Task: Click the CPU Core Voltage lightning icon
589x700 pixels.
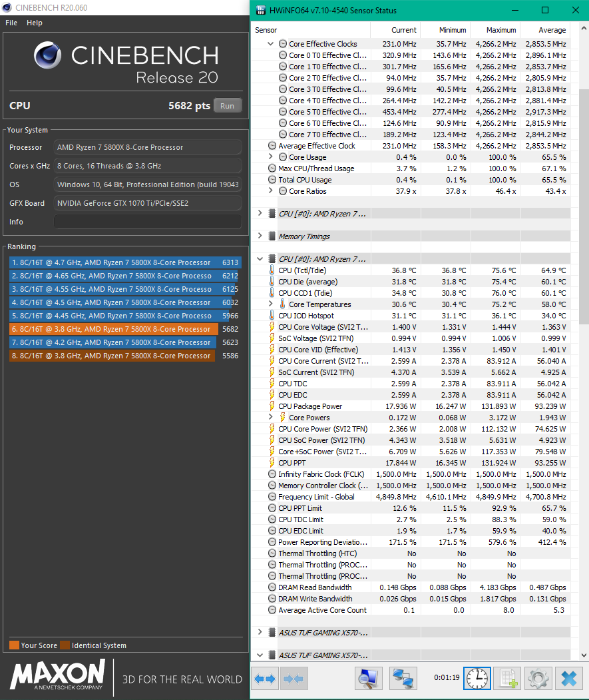Action: point(272,327)
